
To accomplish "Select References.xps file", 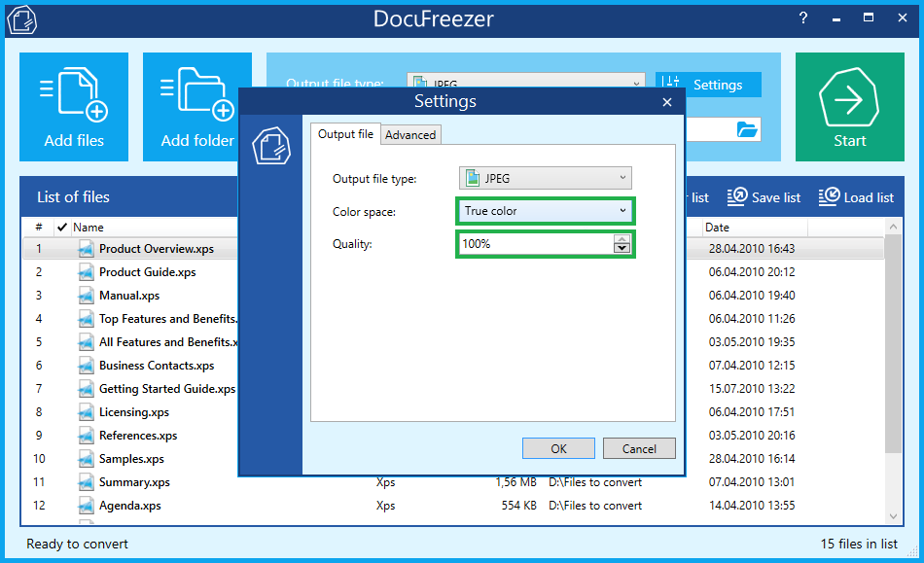I will click(138, 436).
